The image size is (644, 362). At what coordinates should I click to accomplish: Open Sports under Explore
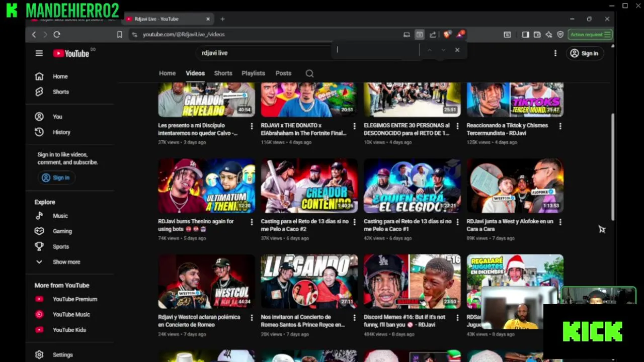[60, 246]
